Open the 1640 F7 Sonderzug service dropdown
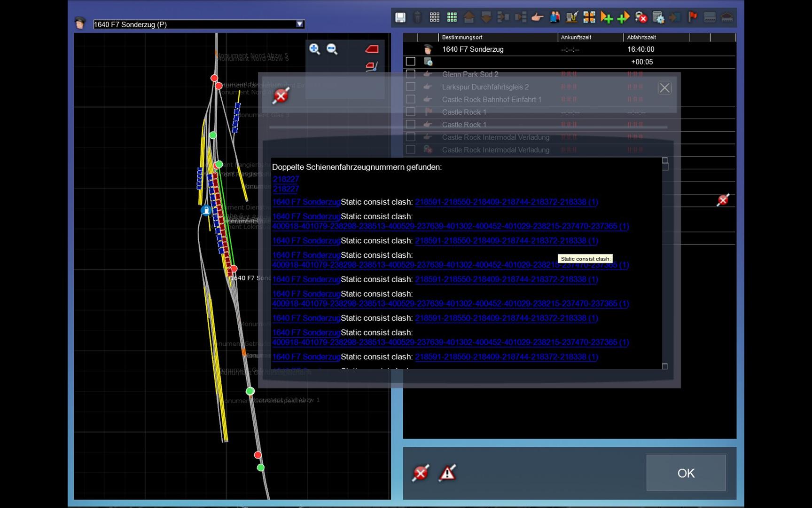Viewport: 812px width, 508px height. point(299,24)
